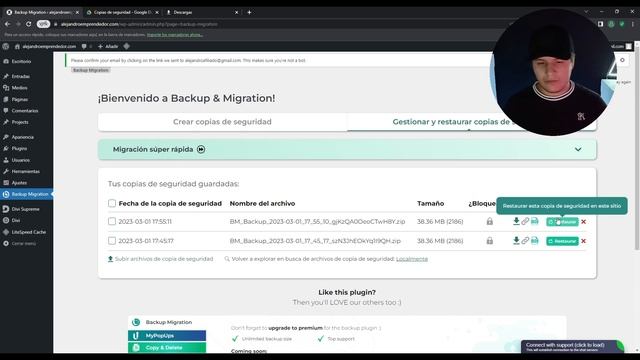Switch to Crear copias de seguridad tab
This screenshot has width=640, height=360.
(222, 122)
